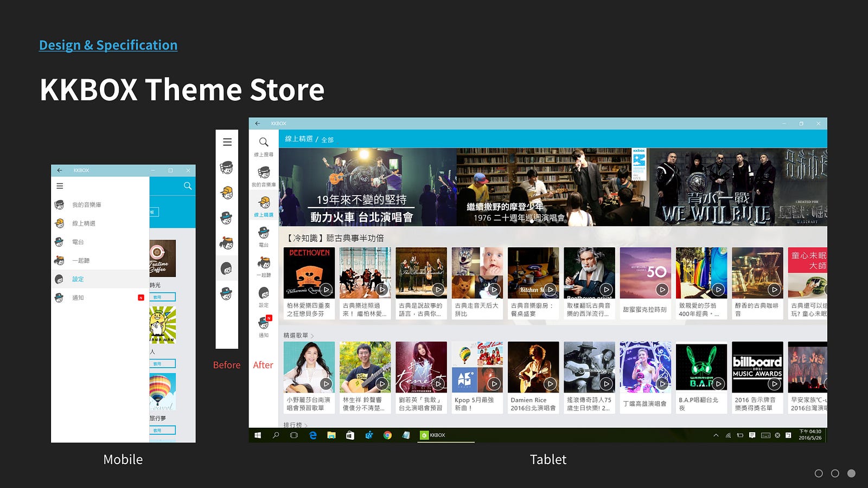This screenshot has width=868, height=488.
Task: Go to the second slide indicator dot
Action: point(835,473)
